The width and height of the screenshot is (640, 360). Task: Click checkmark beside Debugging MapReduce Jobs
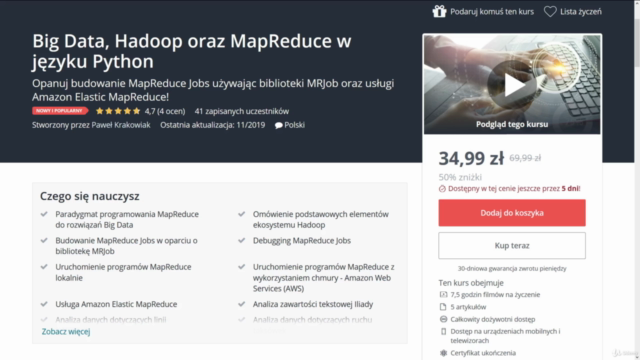[242, 240]
